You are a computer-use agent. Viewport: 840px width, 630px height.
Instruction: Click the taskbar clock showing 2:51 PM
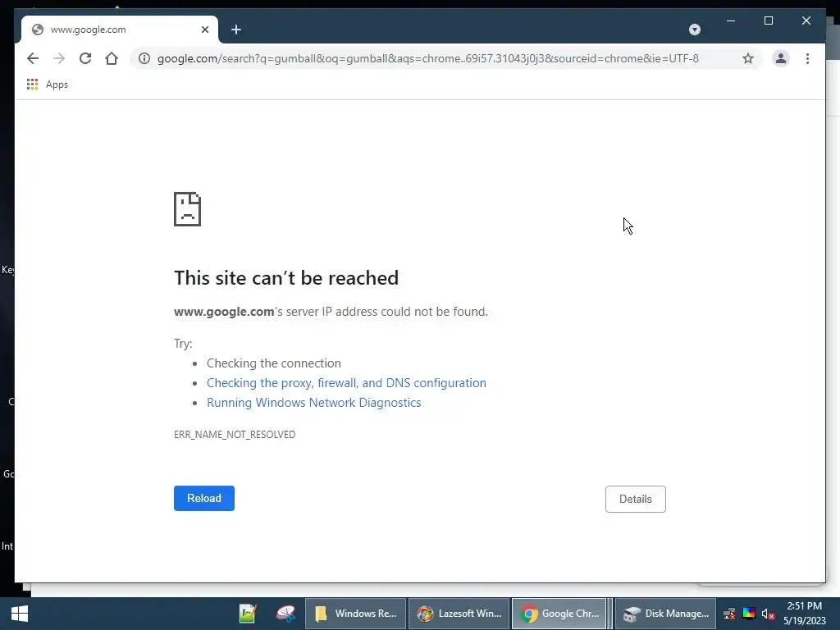coord(804,614)
